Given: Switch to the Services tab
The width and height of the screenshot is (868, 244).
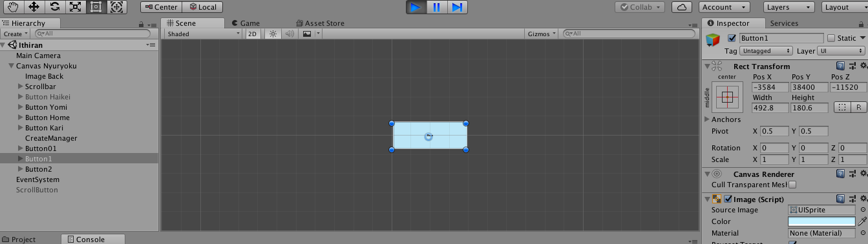Looking at the screenshot, I should [x=784, y=23].
